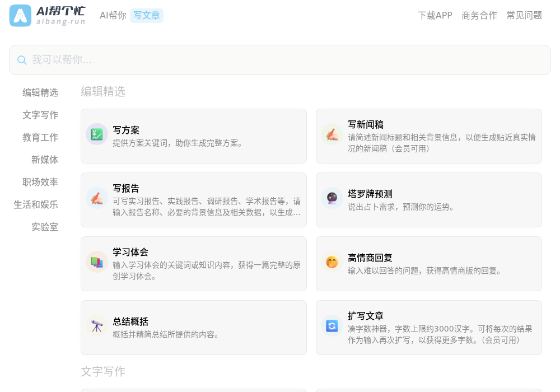Click 扩写文章 description about 3000汉字

pyautogui.click(x=440, y=334)
